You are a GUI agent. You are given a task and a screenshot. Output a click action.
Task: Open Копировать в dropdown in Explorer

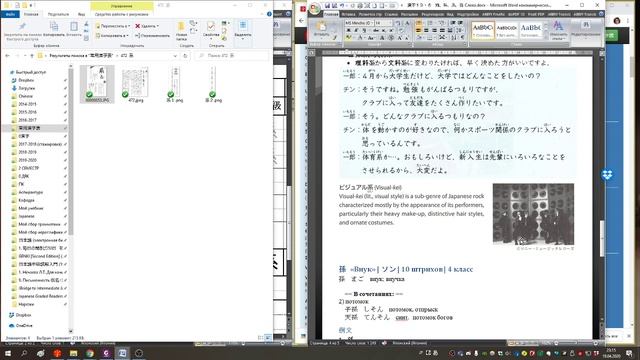(x=112, y=36)
